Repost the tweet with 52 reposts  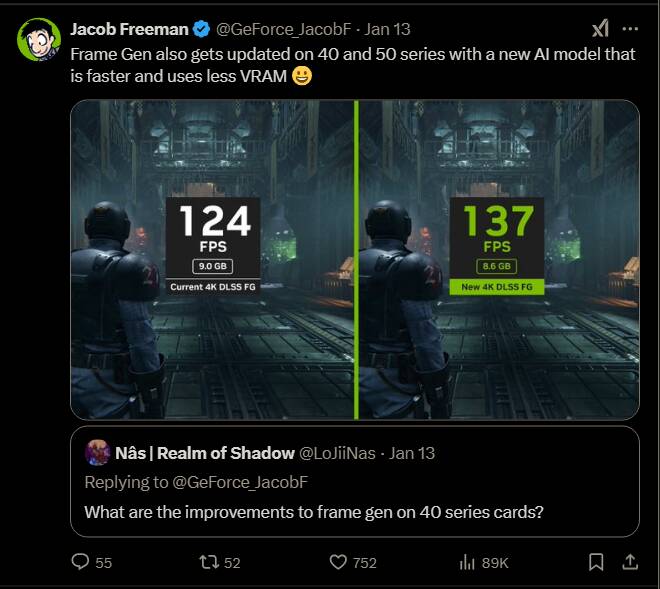(x=208, y=562)
